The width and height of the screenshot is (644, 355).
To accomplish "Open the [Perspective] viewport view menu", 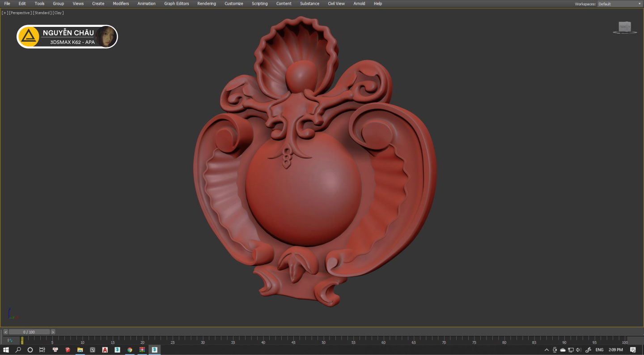I will [20, 13].
